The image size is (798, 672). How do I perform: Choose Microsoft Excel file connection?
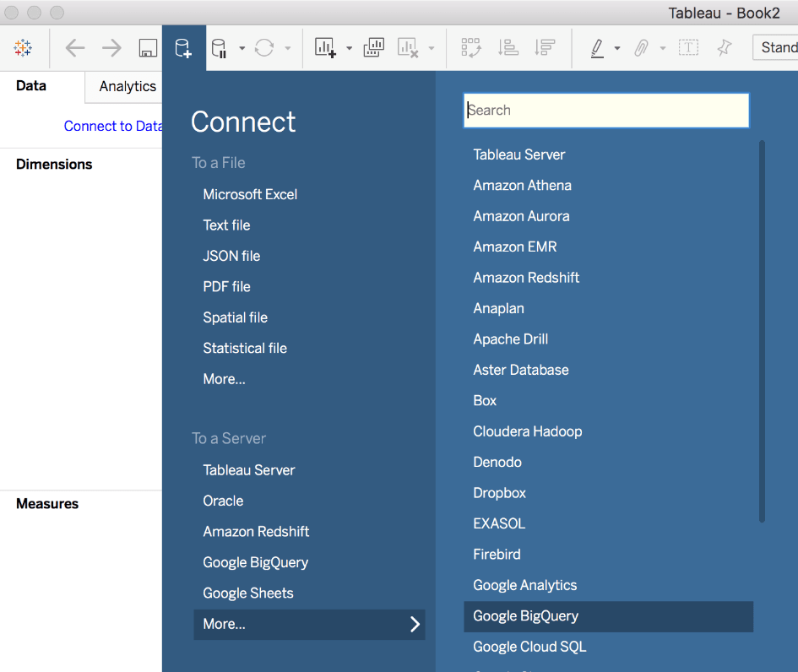(x=250, y=194)
